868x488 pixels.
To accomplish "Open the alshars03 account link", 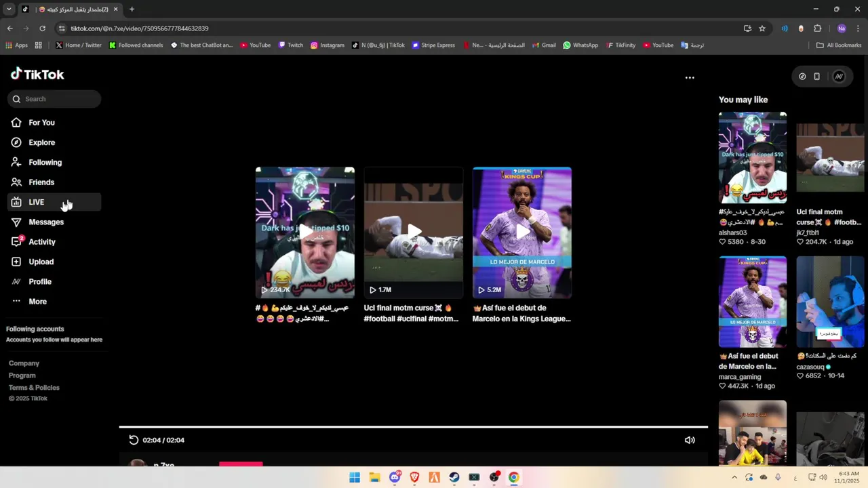I will coord(733,232).
